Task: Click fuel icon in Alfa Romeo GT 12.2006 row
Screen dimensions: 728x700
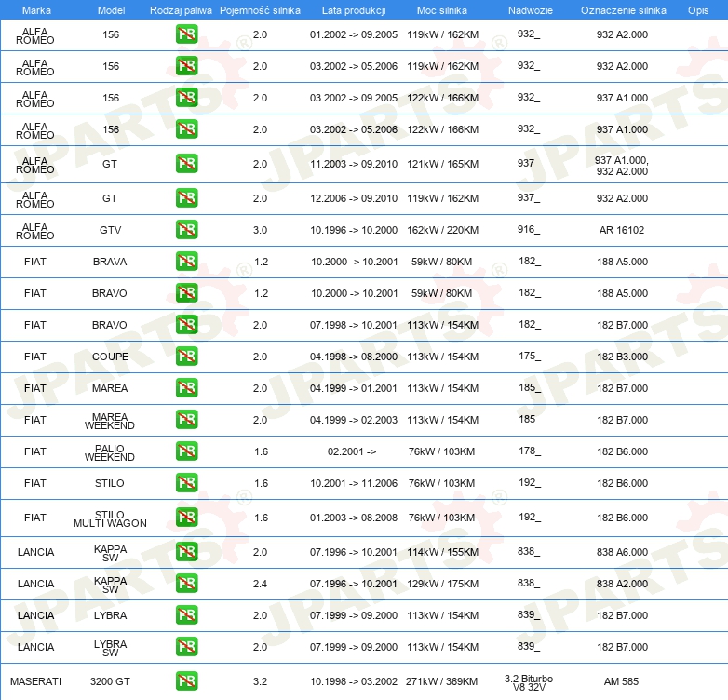Action: [x=186, y=198]
